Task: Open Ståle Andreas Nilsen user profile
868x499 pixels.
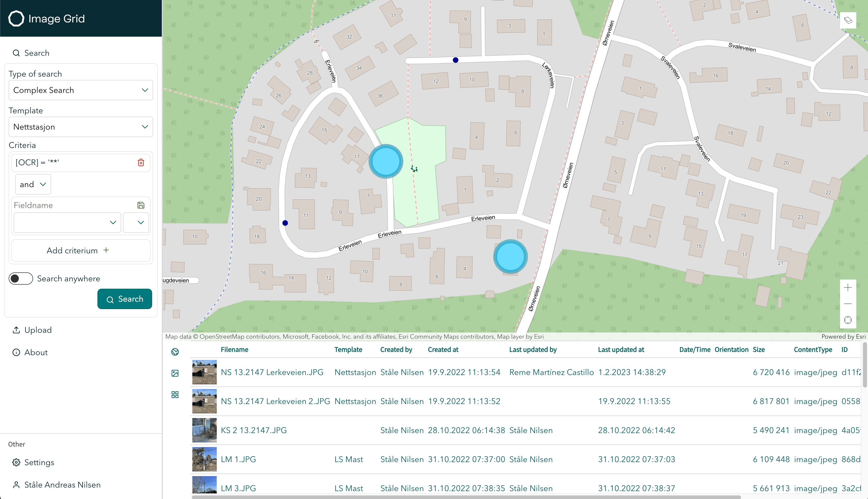Action: click(56, 484)
